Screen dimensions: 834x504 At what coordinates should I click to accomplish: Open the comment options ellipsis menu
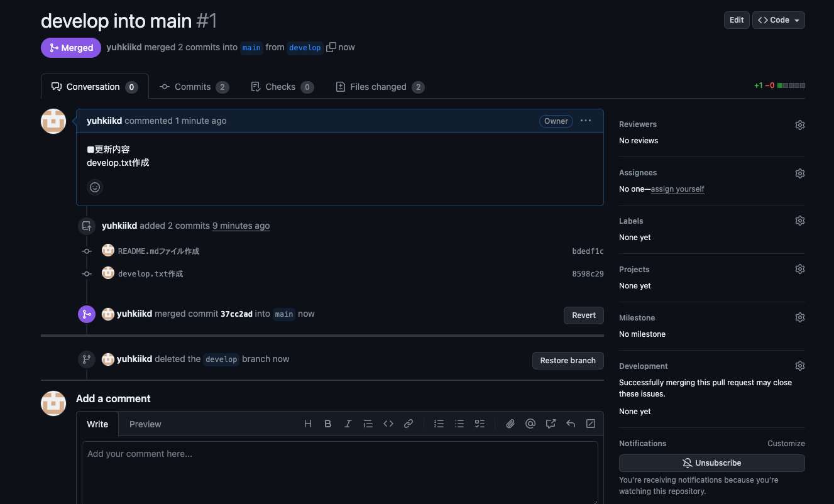point(586,121)
